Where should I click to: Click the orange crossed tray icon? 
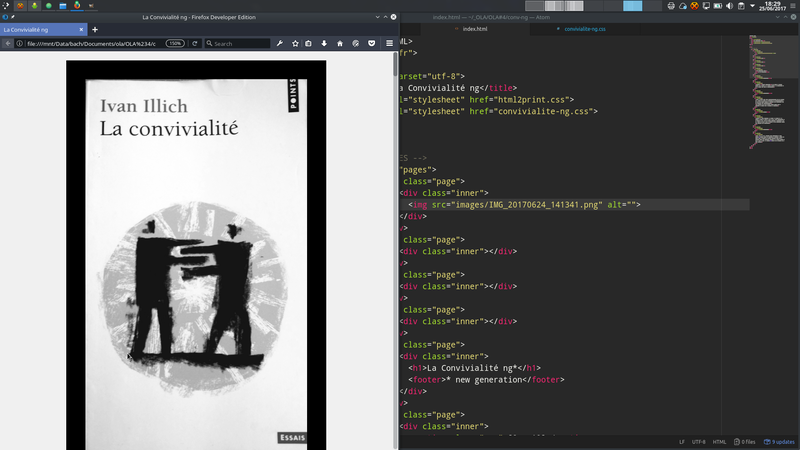tap(694, 6)
